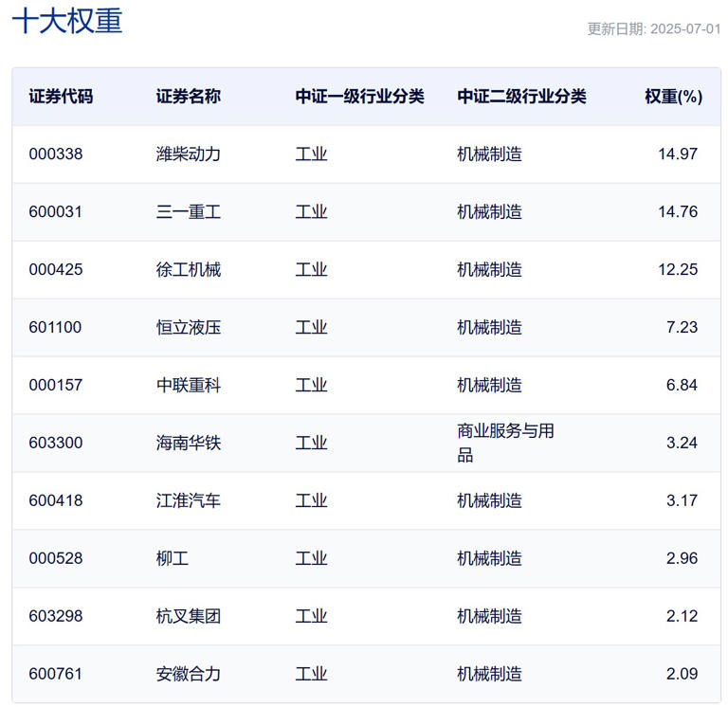Click weight value 14.97

[x=678, y=154]
